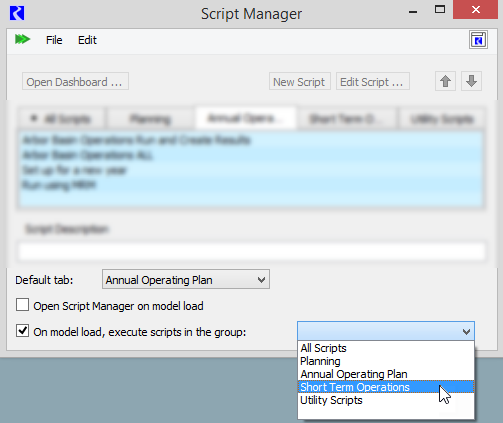This screenshot has width=503, height=423.
Task: Move script down with the down arrow
Action: [471, 81]
